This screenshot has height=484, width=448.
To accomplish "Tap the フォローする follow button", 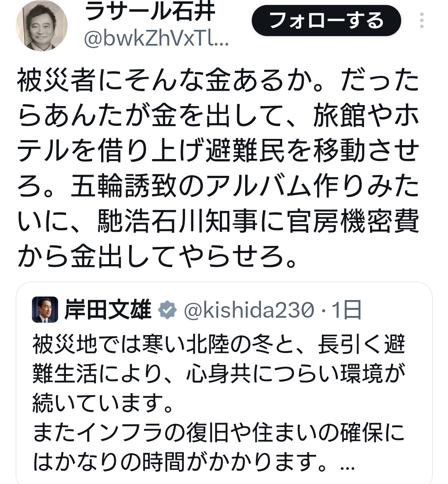I will (x=326, y=20).
